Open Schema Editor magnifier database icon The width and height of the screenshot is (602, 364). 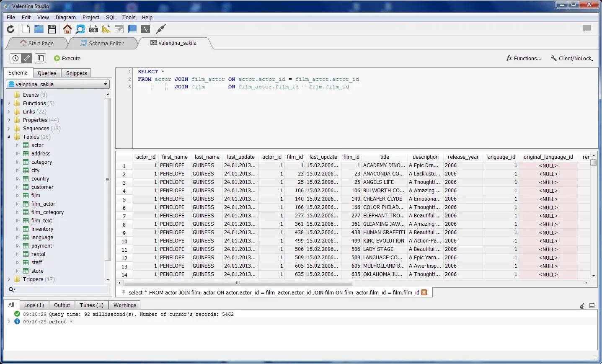click(x=80, y=29)
